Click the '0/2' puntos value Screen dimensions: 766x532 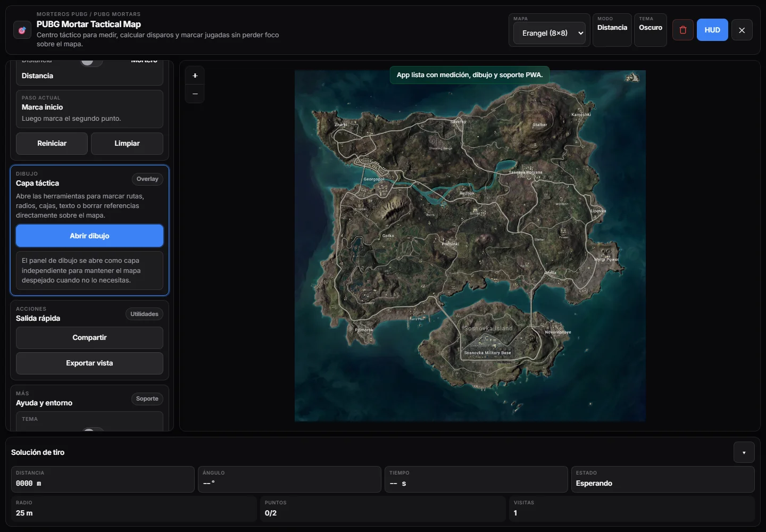(271, 513)
